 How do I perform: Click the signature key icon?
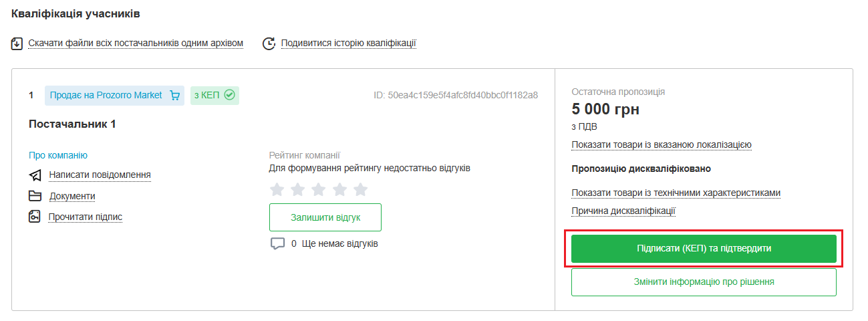tap(35, 217)
